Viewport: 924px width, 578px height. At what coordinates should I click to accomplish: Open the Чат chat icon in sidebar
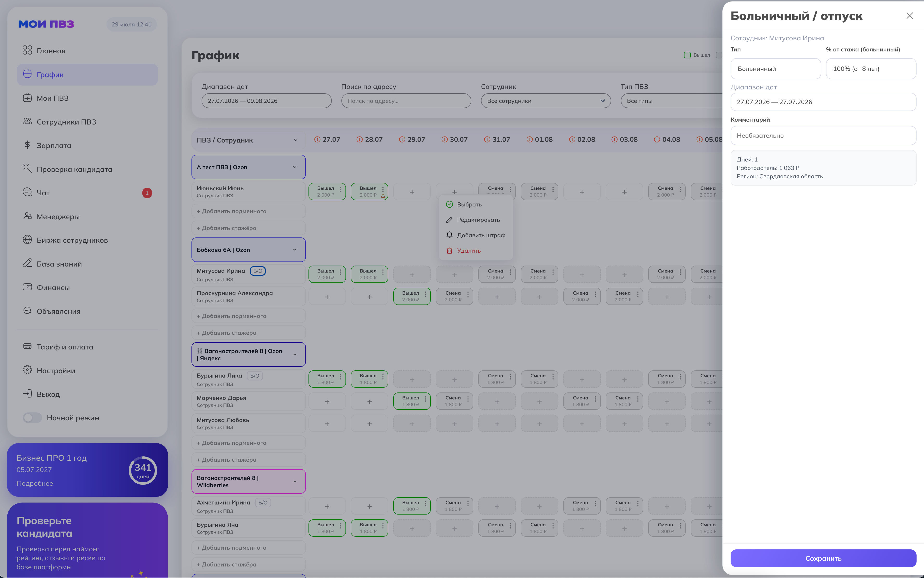(x=27, y=192)
